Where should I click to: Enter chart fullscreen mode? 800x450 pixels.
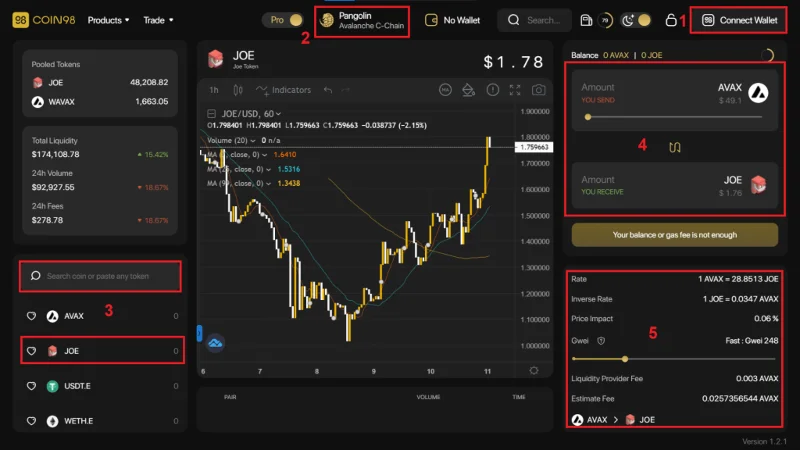[515, 90]
